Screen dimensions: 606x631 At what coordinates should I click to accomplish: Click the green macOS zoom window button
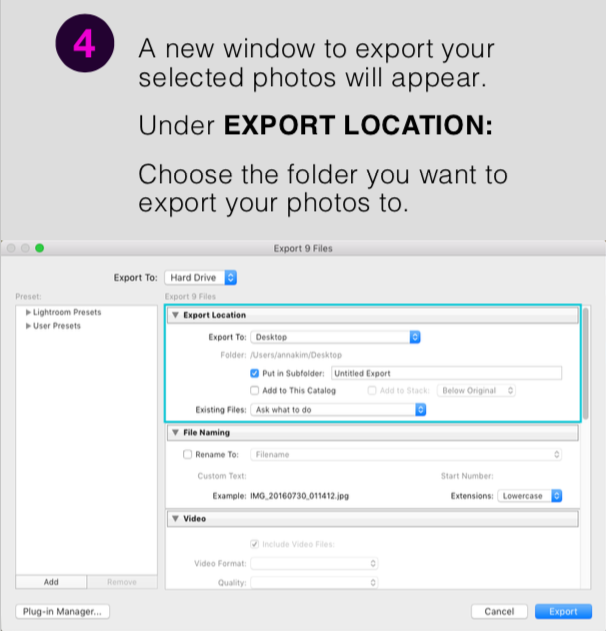click(40, 247)
